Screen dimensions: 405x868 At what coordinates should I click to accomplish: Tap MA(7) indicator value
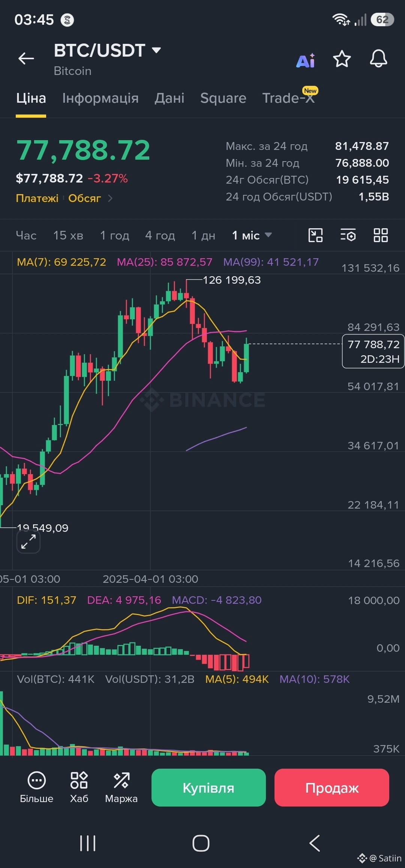coord(61,262)
